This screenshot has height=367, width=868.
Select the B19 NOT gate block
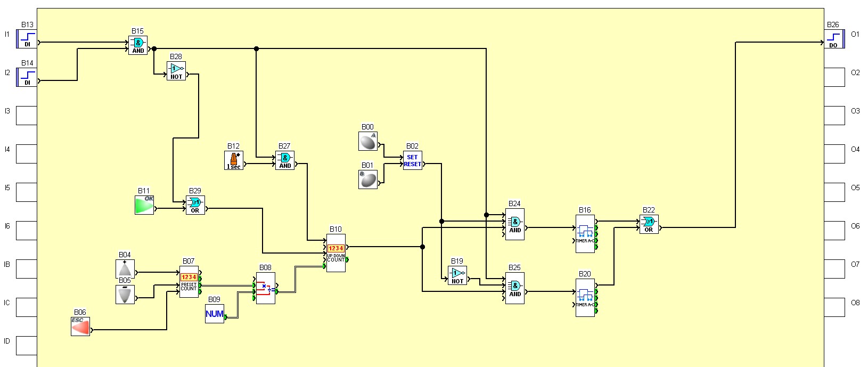(457, 275)
